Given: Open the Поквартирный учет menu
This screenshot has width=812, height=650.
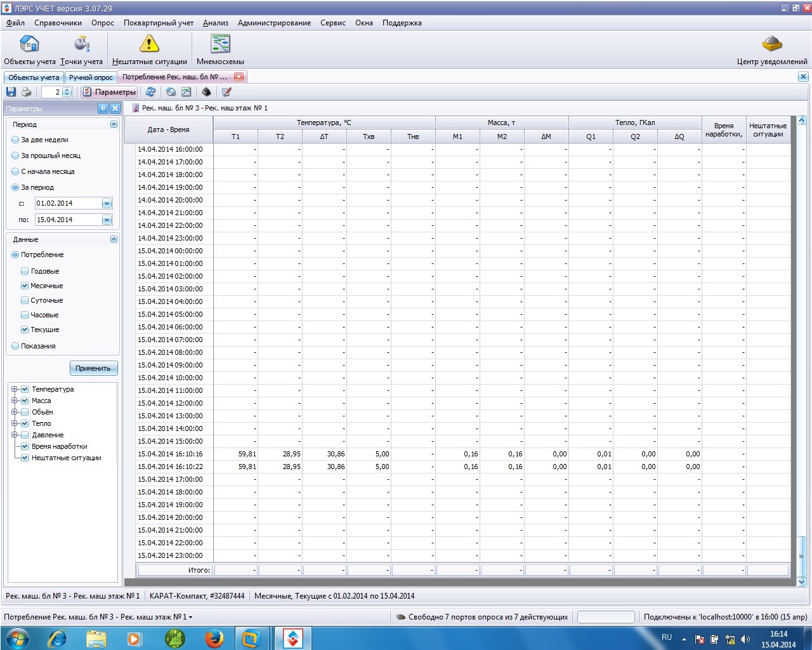Looking at the screenshot, I should click(x=159, y=23).
